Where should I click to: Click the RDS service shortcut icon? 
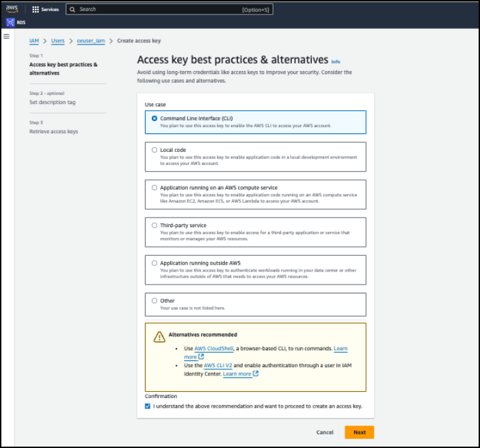point(10,23)
